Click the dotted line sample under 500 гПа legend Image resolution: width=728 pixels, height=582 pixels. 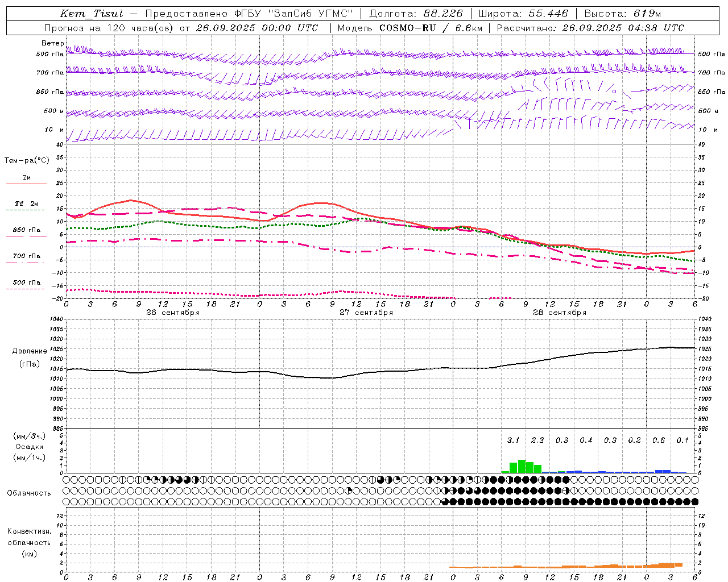pyautogui.click(x=26, y=289)
